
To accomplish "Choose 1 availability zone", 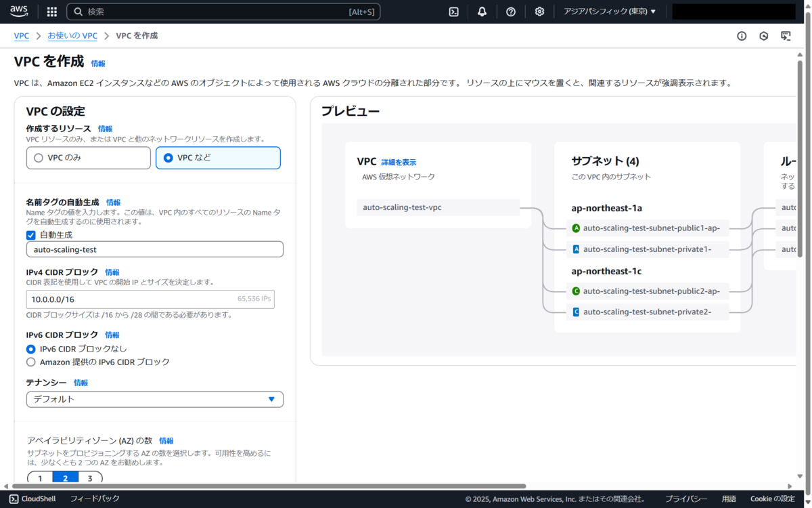I will (x=40, y=478).
